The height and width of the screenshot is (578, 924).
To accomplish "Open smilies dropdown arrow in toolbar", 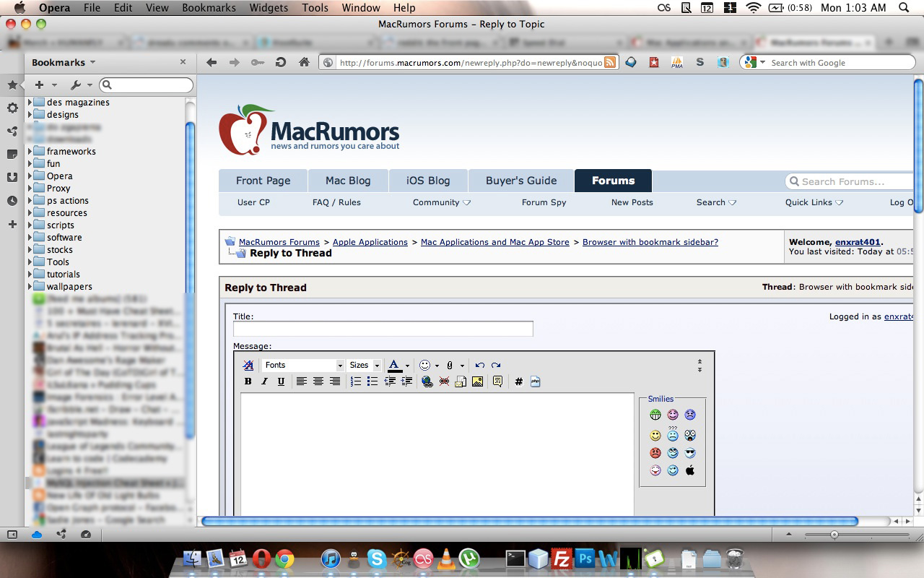I will 437,366.
